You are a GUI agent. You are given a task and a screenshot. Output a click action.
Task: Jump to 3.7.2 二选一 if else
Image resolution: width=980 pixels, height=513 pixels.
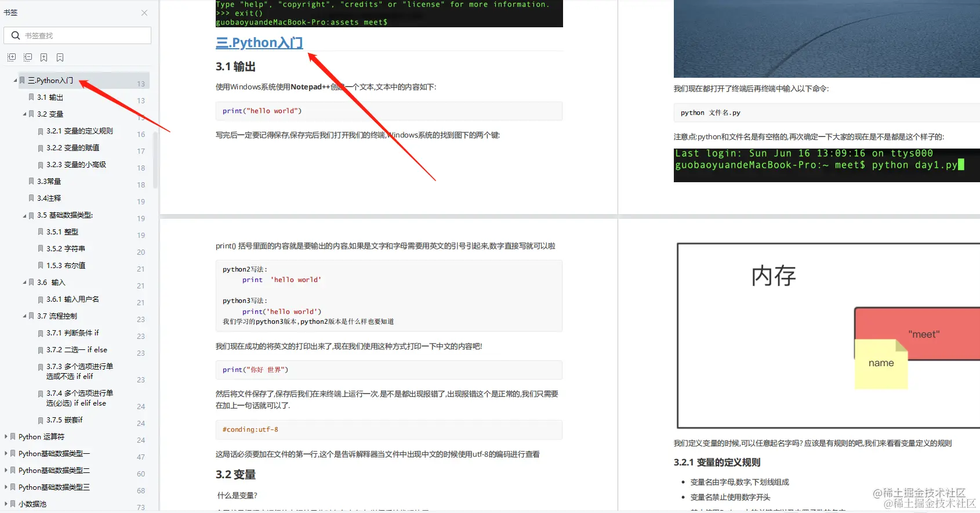coord(77,350)
